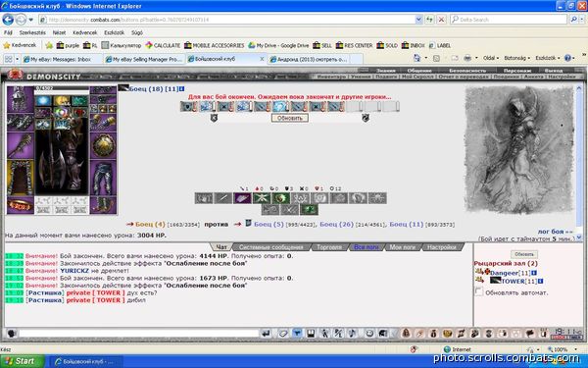Enable the Обновлять автомат. checkbox

pyautogui.click(x=479, y=291)
